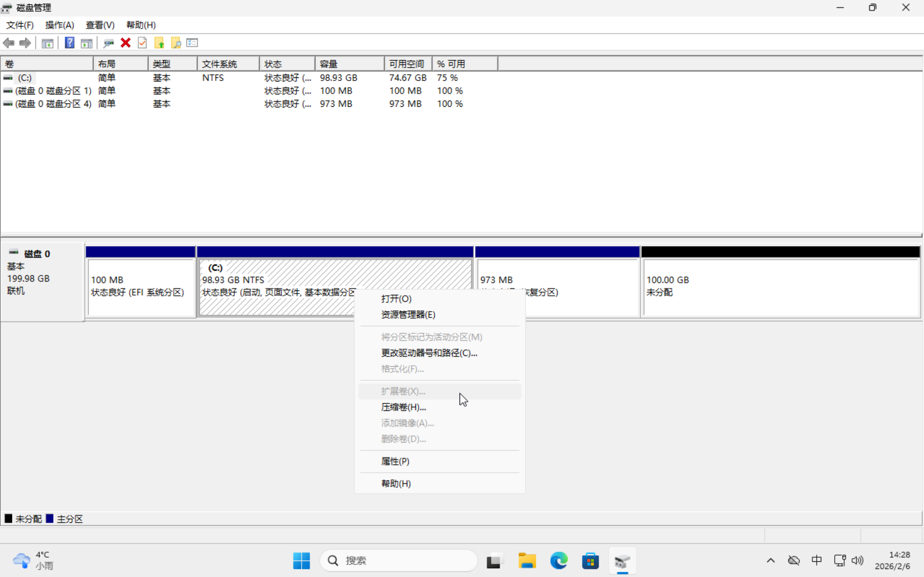This screenshot has width=924, height=577.
Task: Click the Help question-mark toolbar icon
Action: pos(69,43)
